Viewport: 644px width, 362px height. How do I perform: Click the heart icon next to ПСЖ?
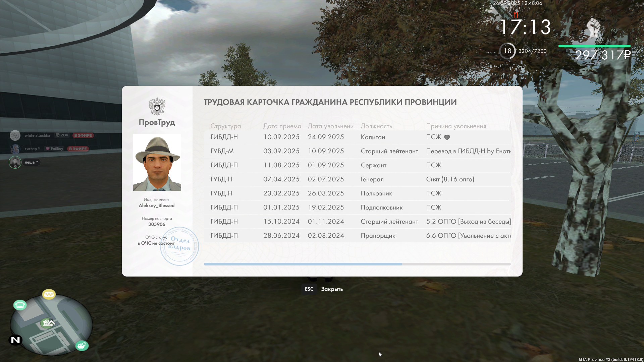point(447,137)
